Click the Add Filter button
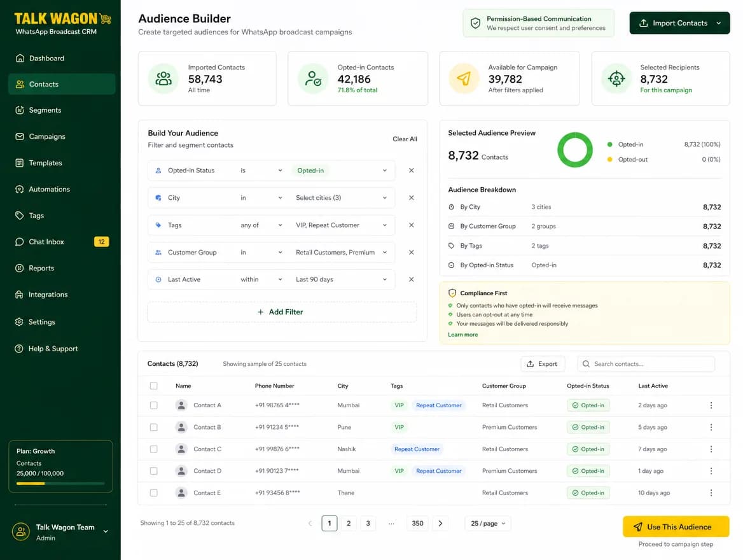Screen dimensions: 743x560 coord(282,312)
